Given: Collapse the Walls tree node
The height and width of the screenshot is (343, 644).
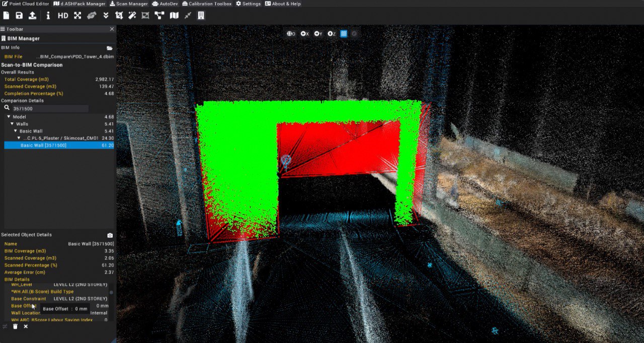Looking at the screenshot, I should pos(12,124).
